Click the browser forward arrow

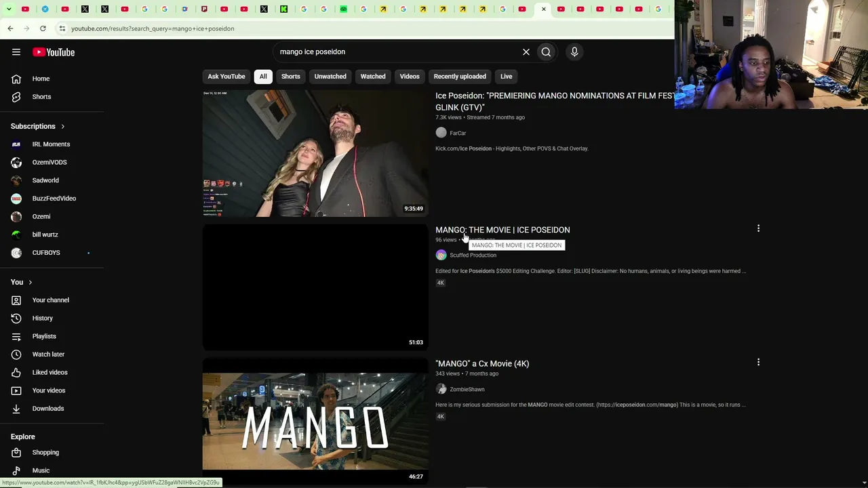pyautogui.click(x=26, y=28)
